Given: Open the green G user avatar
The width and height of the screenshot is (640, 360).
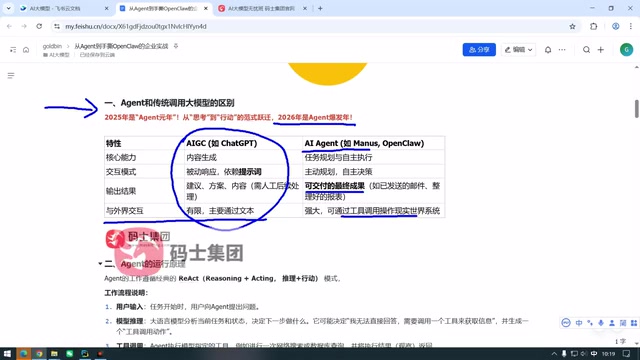Looking at the screenshot, I should point(626,50).
